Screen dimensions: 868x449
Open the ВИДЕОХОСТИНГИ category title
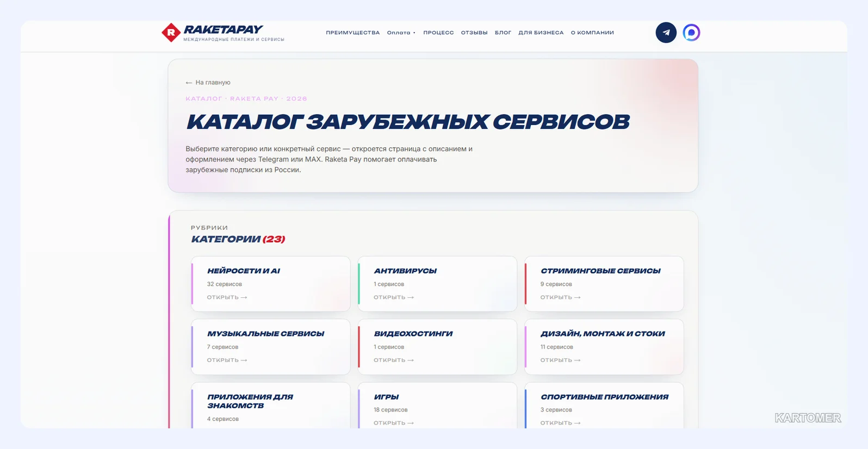pos(413,334)
